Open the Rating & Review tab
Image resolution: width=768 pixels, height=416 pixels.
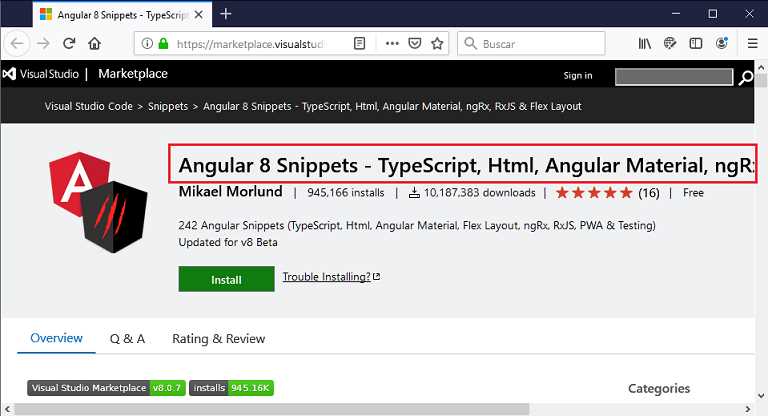[218, 339]
